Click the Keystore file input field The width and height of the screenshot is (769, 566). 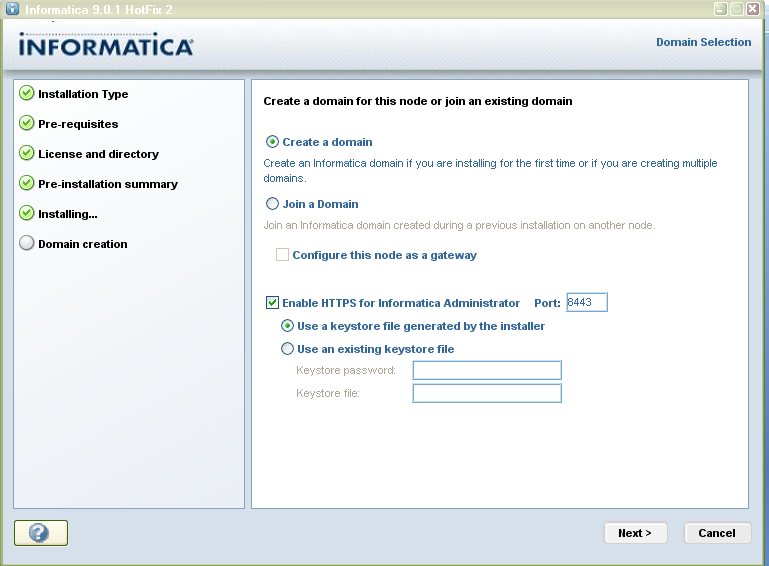click(x=487, y=393)
